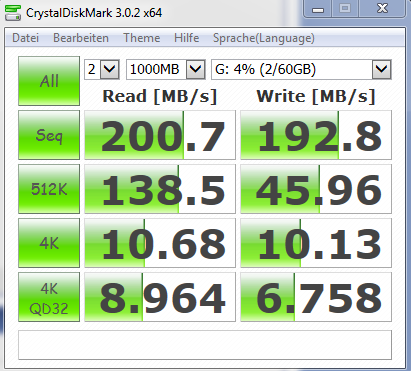Close the CrystalDiskMark window
Viewport: 411px width, 371px height.
(382, 9)
